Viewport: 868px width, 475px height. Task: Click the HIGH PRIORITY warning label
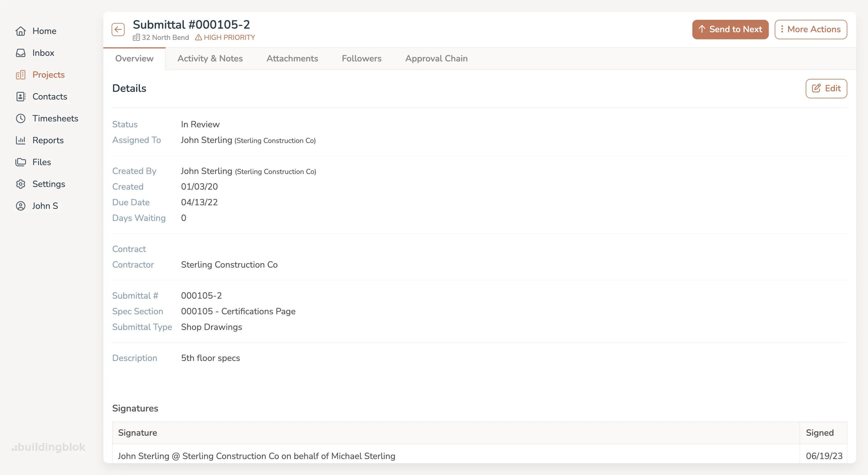coord(225,38)
